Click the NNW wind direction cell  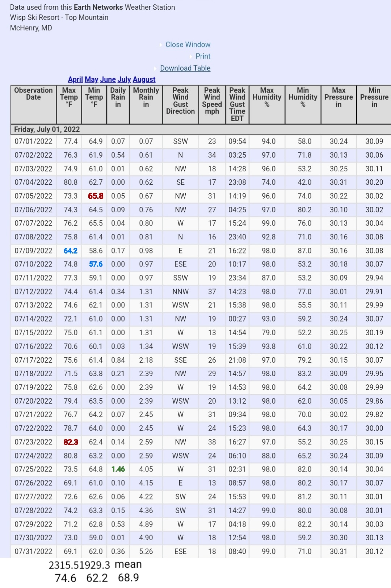[x=180, y=291]
